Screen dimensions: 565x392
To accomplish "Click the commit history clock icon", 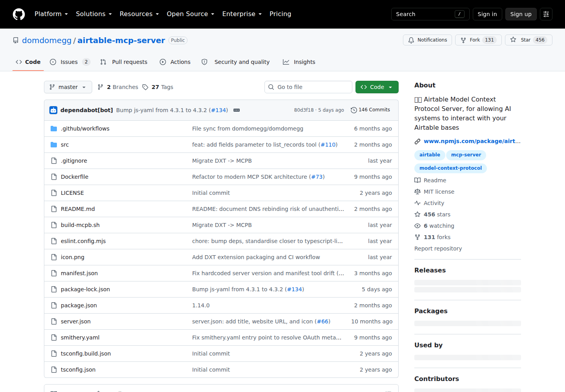I will click(x=354, y=110).
